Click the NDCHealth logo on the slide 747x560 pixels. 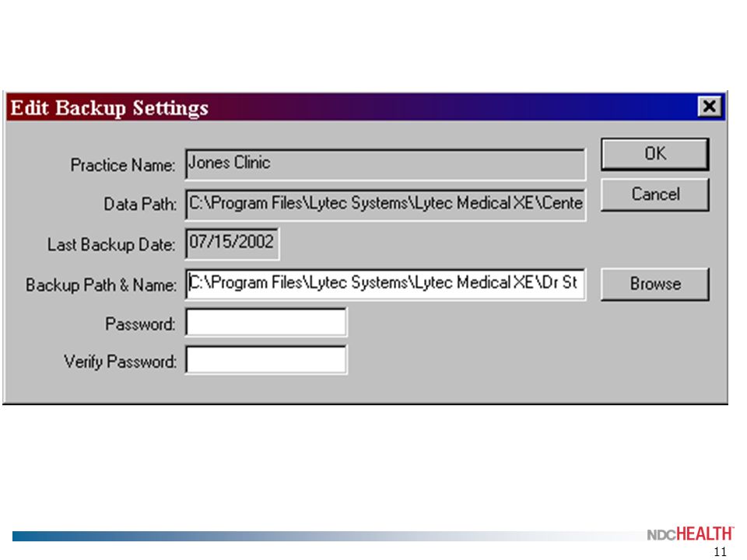coord(690,534)
